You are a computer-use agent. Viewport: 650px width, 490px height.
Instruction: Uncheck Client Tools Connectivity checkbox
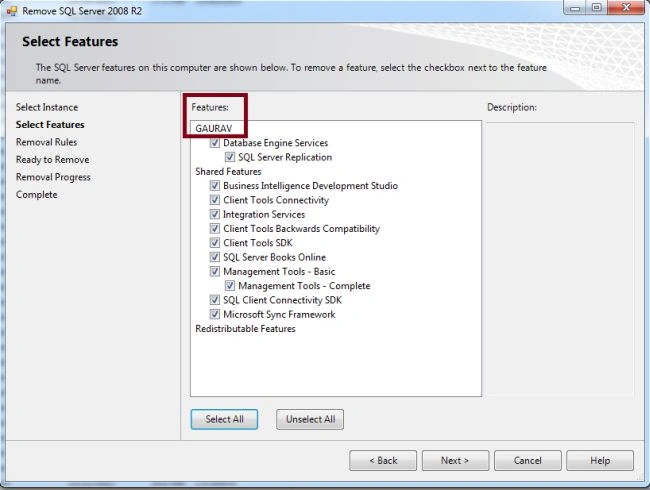point(215,200)
